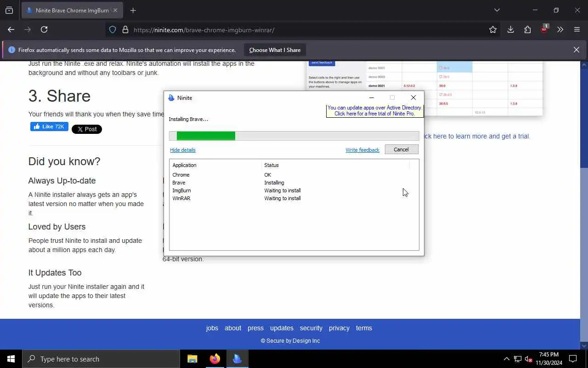Open the security footer link
The height and width of the screenshot is (368, 588).
click(311, 328)
